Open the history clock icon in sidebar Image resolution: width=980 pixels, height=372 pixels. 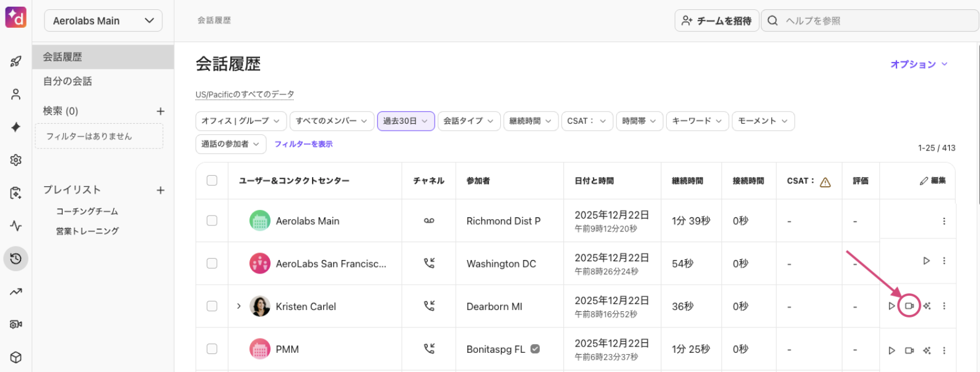pyautogui.click(x=16, y=259)
